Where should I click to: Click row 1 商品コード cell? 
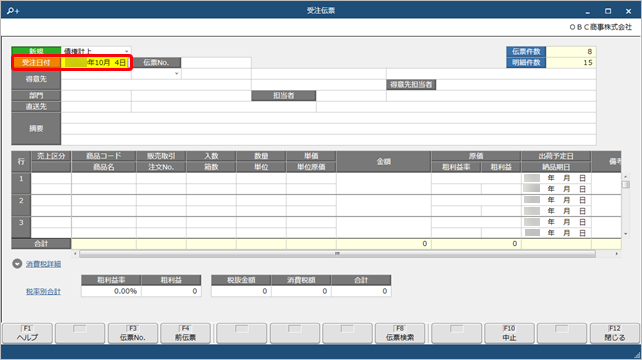point(104,178)
